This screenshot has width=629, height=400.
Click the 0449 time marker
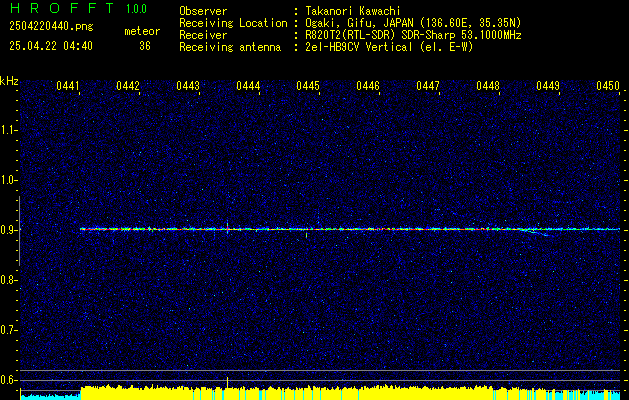point(548,86)
